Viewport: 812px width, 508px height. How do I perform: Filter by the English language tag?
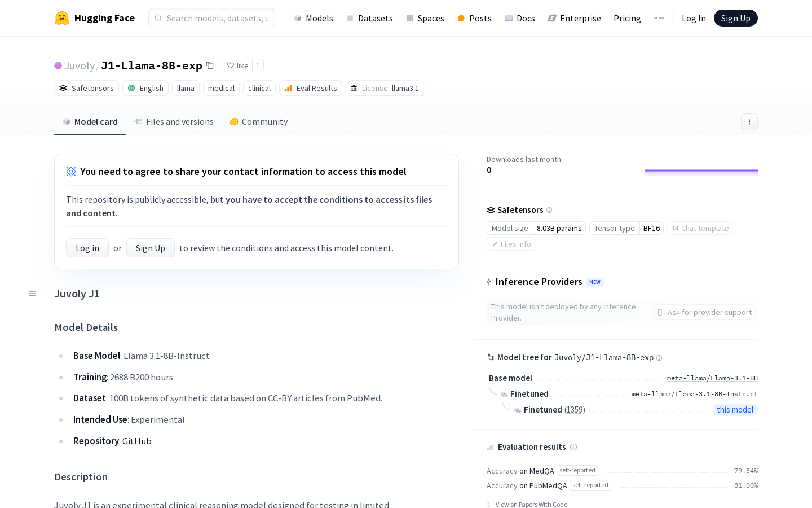(145, 88)
